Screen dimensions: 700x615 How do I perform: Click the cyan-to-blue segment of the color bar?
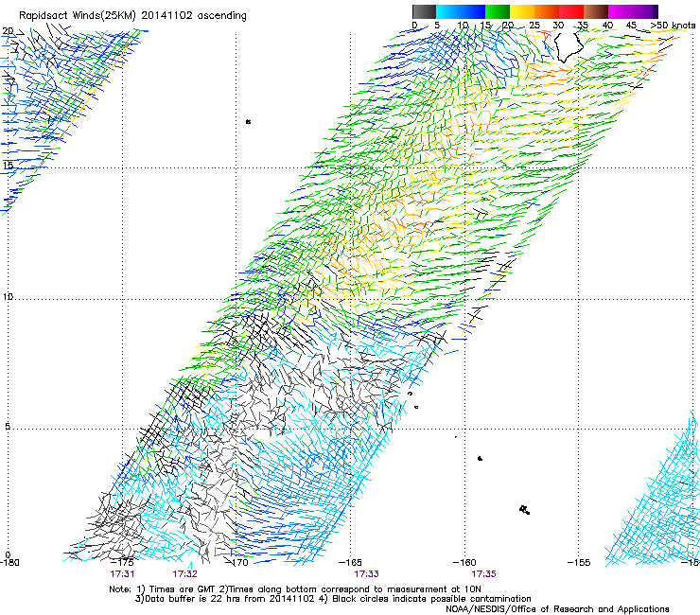coord(461,11)
